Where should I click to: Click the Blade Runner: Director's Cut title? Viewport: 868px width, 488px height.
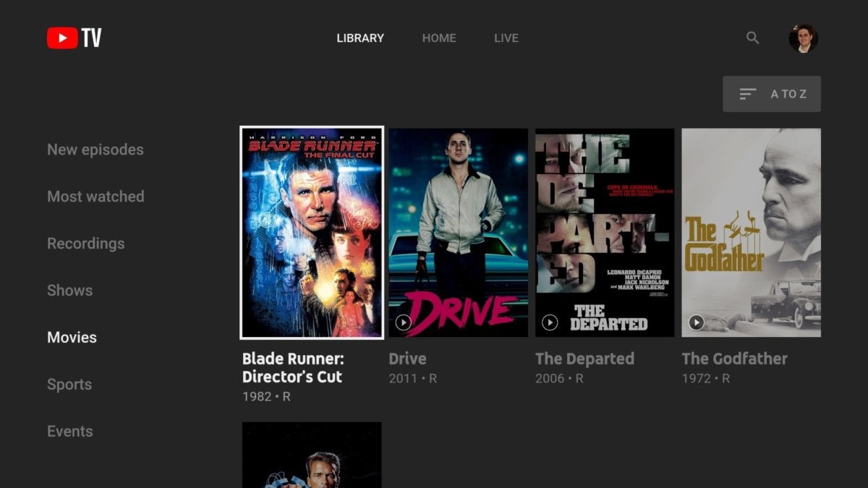[293, 368]
